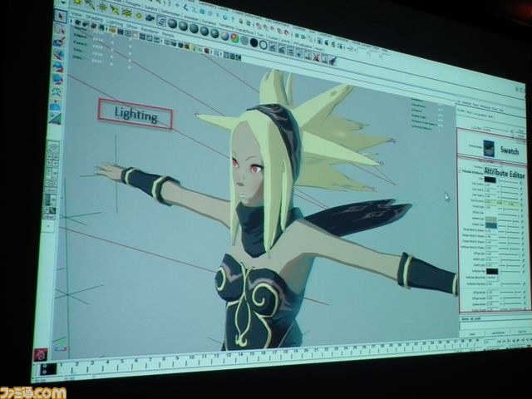Click the first gray sphere shelf icon
532x399 pixels.
172,23
